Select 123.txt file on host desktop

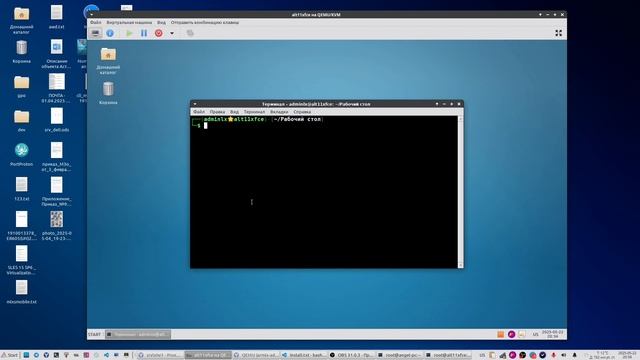pyautogui.click(x=22, y=189)
